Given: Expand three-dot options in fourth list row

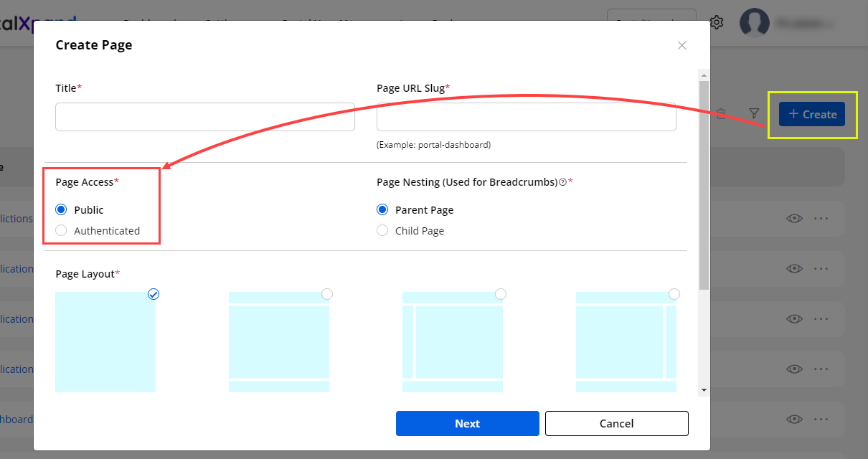Looking at the screenshot, I should 821,369.
